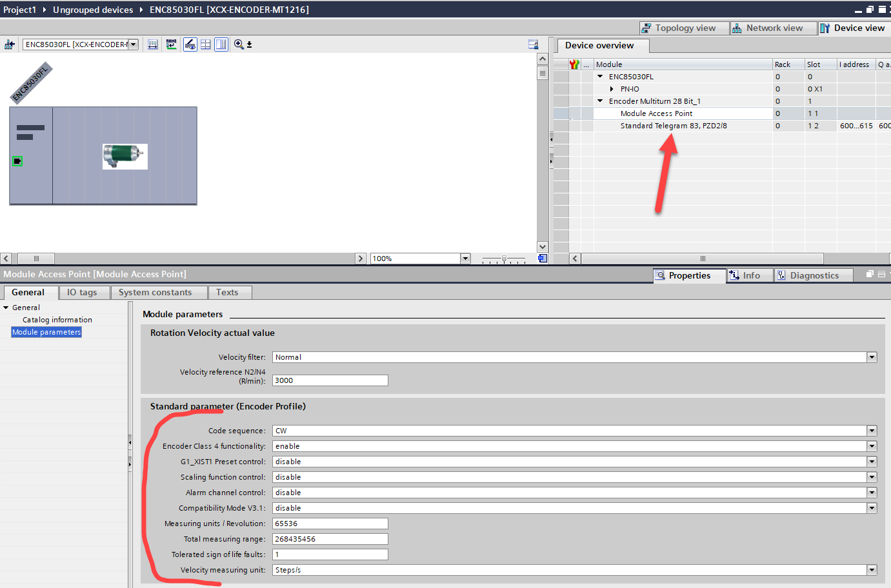Viewport: 891px width, 588px height.
Task: Open the Code sequence dropdown
Action: point(872,431)
